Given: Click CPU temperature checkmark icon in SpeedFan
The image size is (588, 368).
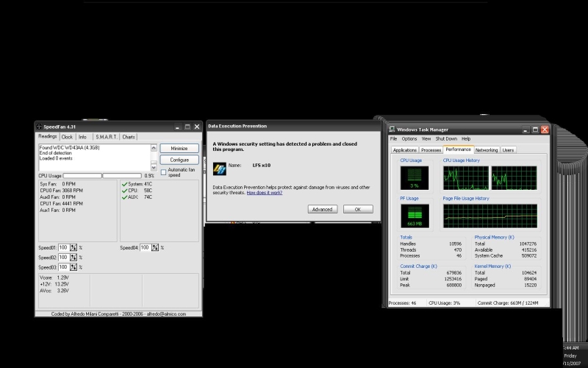Looking at the screenshot, I should [x=124, y=191].
